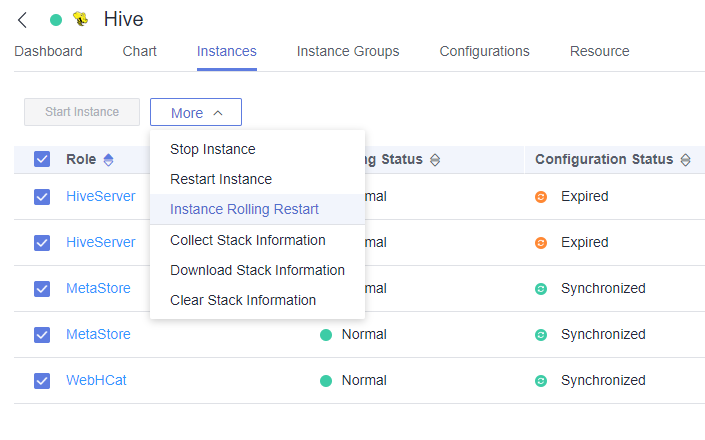The width and height of the screenshot is (705, 440).
Task: Click Normal text in WebHCat row
Action: pos(364,381)
